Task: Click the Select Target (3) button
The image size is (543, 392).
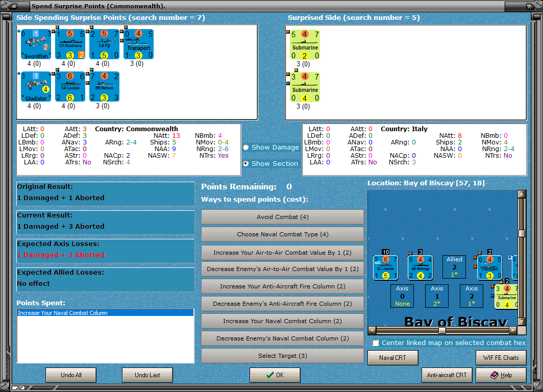Action: point(283,356)
